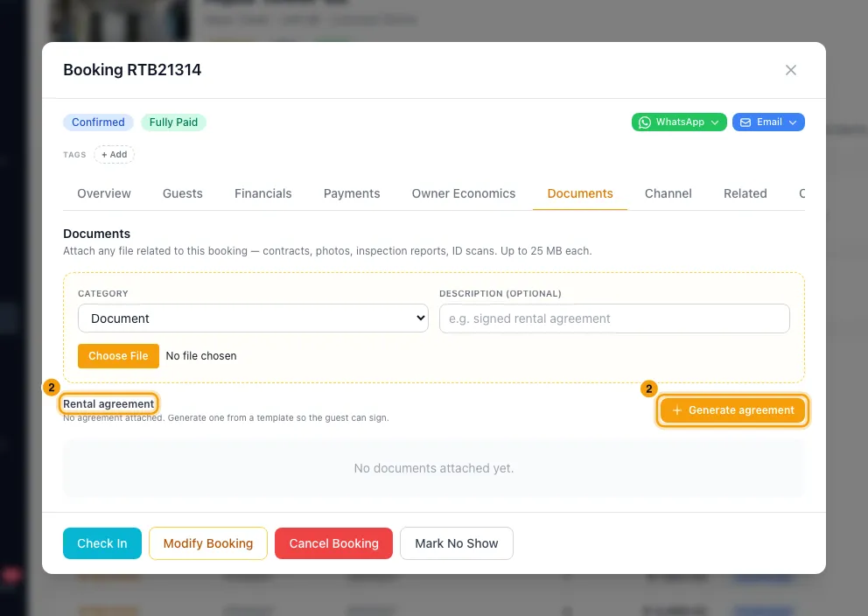Select the Payments tab
The image size is (868, 616).
(x=352, y=193)
